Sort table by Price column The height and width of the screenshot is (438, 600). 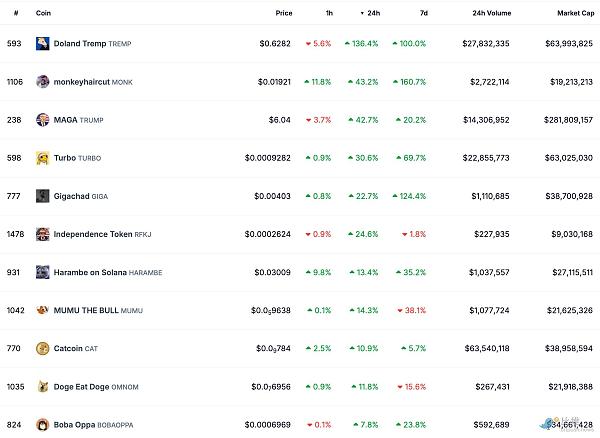[x=284, y=13]
